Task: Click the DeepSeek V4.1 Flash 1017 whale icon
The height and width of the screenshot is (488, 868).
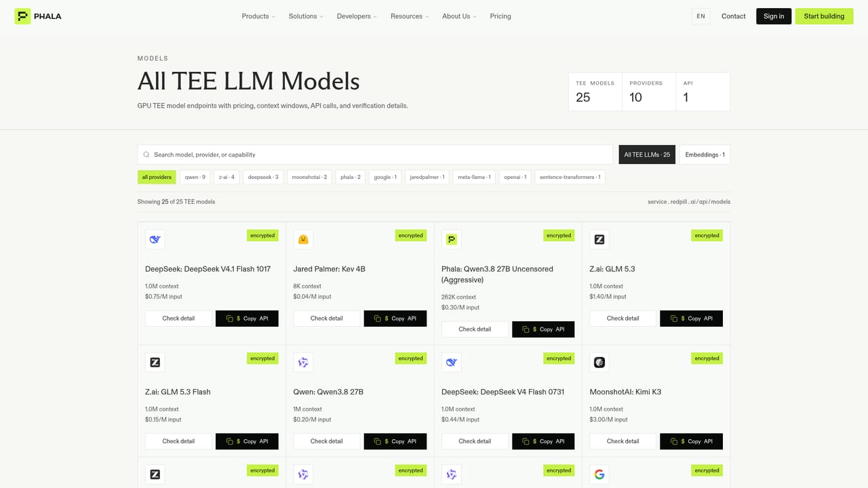Action: pos(155,239)
